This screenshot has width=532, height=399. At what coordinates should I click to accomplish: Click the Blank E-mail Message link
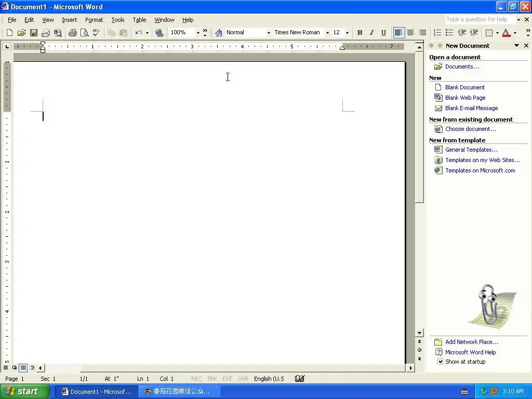[471, 108]
